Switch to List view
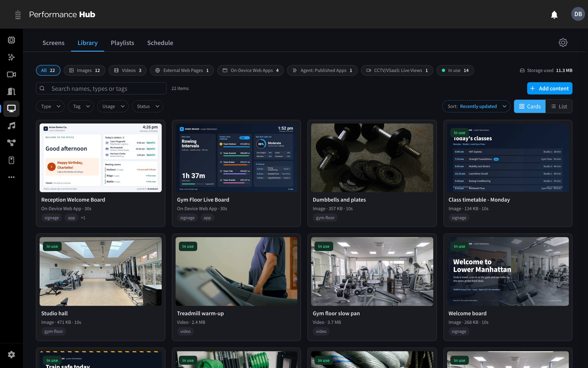 [559, 106]
